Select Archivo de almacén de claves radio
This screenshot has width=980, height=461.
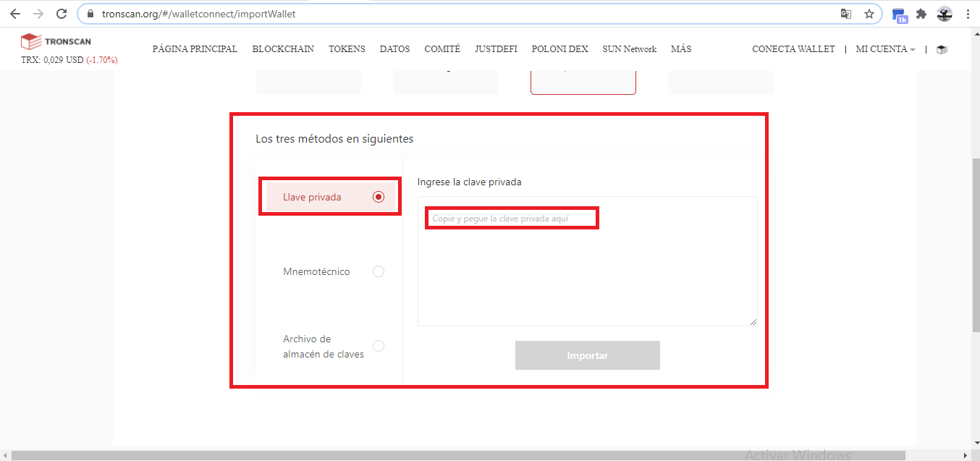pyautogui.click(x=378, y=346)
